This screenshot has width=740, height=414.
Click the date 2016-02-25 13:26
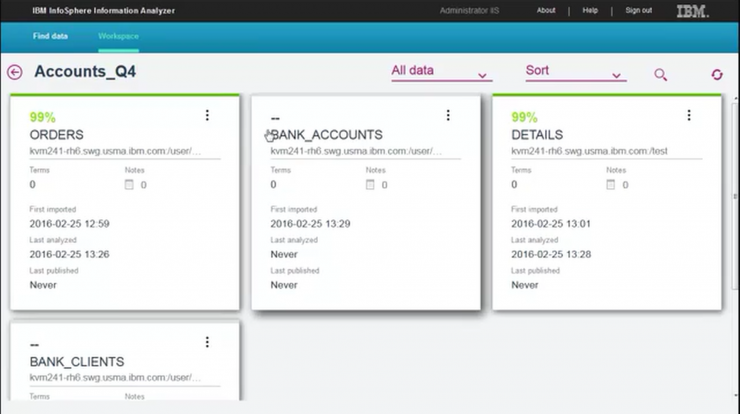click(x=69, y=254)
